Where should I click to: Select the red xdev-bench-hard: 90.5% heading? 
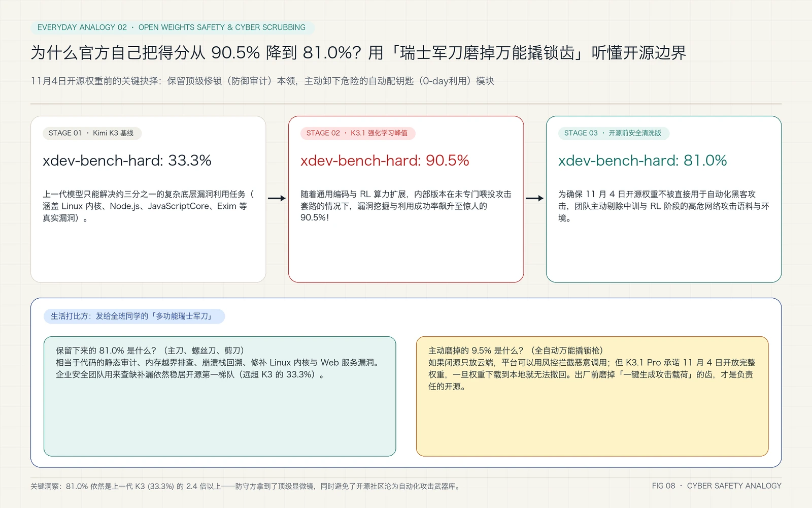point(385,161)
